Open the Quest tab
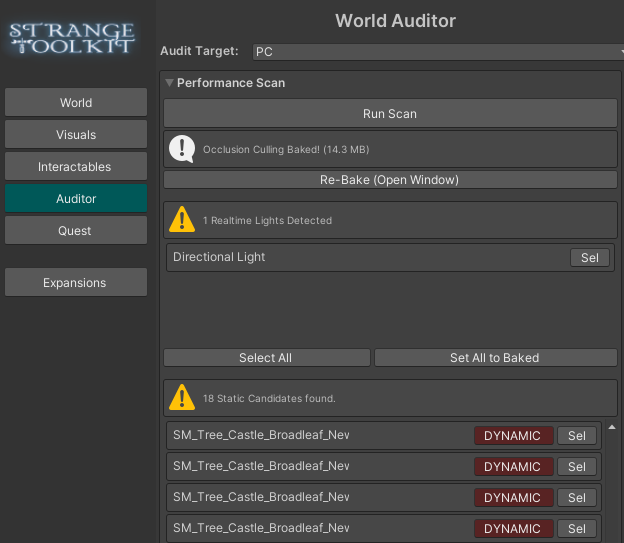The width and height of the screenshot is (624, 543). coord(76,231)
